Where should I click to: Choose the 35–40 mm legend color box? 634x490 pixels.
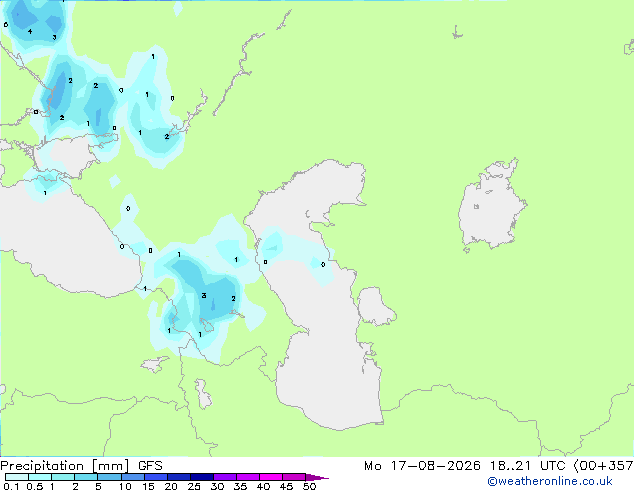click(248, 477)
